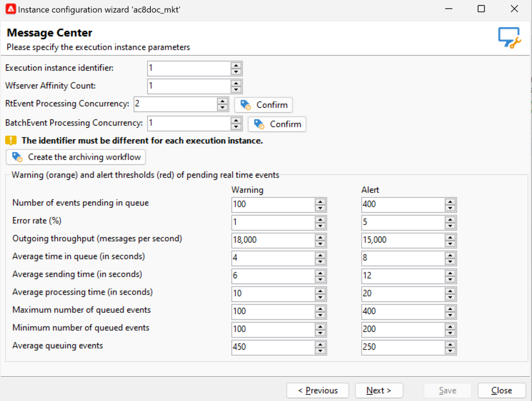Increase Average queuing events Alert spinner
Viewport: 532px width, 401px height.
pos(450,344)
